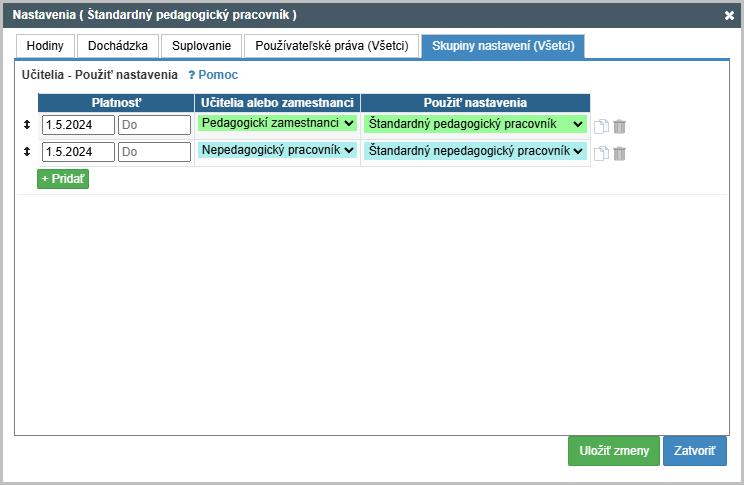The width and height of the screenshot is (744, 485).
Task: Click reorder arrows of second row
Action: tap(27, 152)
